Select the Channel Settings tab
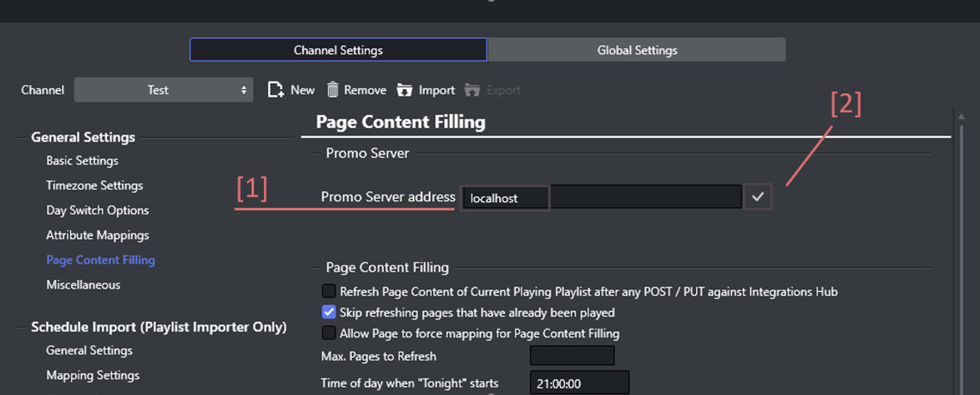Viewport: 980px width, 395px height. (x=338, y=50)
